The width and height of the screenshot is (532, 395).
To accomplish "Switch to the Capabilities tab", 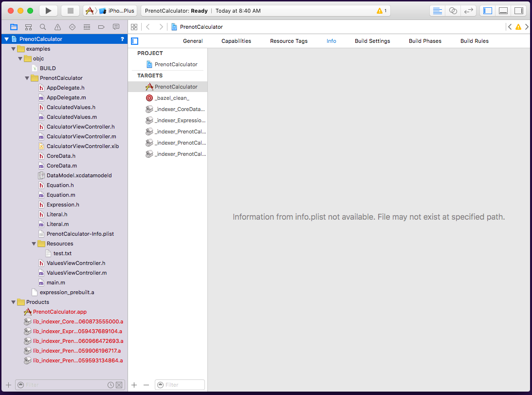I will pos(236,41).
